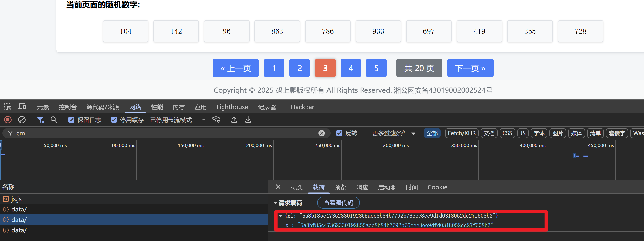
Task: Click the number card 863
Action: 277,31
